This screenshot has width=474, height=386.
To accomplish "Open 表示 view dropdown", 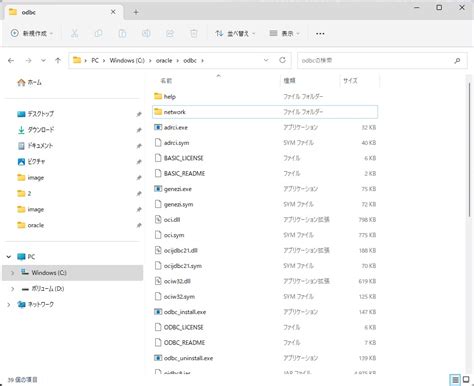I will pos(285,33).
